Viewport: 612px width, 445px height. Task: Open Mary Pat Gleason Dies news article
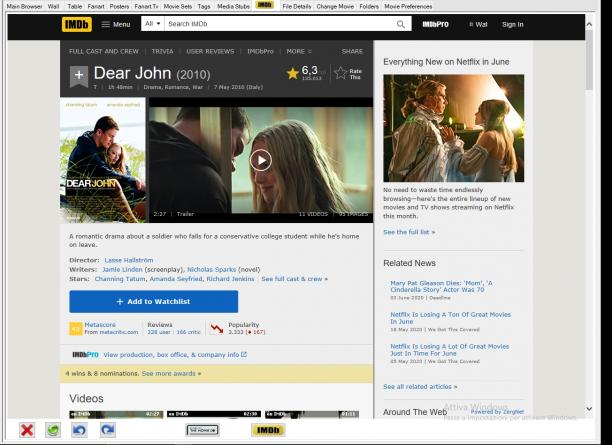coord(441,286)
